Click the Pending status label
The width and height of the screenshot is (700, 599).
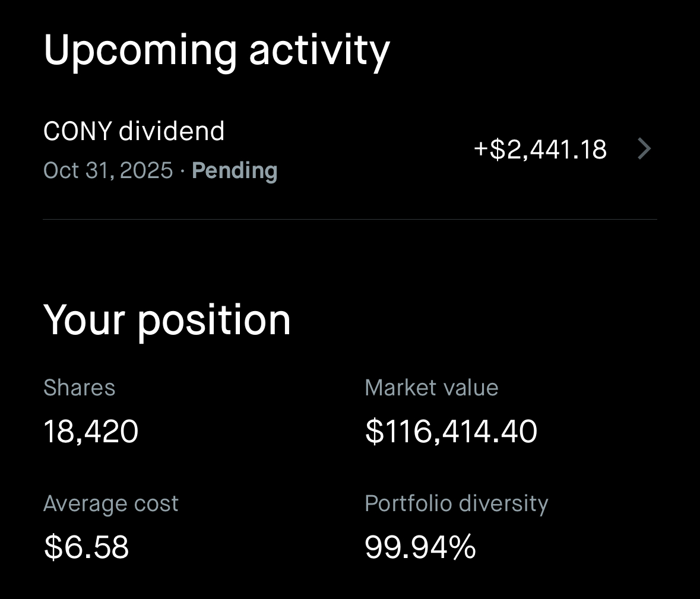click(x=235, y=171)
